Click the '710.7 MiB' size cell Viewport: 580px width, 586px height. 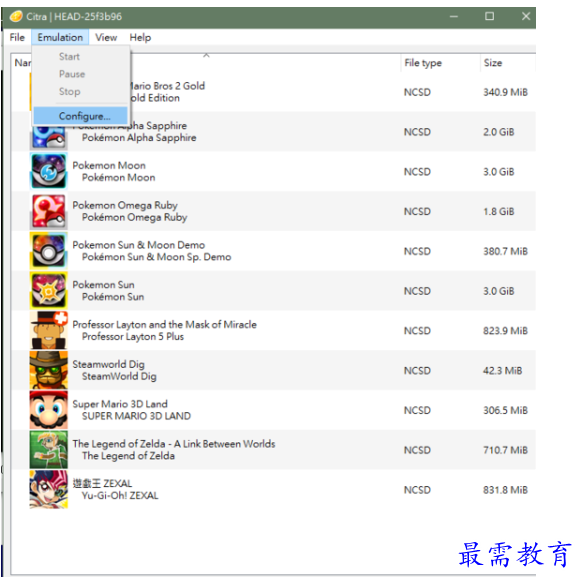click(x=505, y=450)
